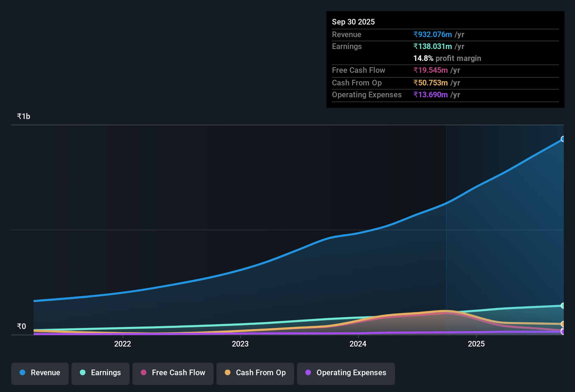
Task: Select the Operating Expenses endpoint marker
Action: [x=563, y=332]
